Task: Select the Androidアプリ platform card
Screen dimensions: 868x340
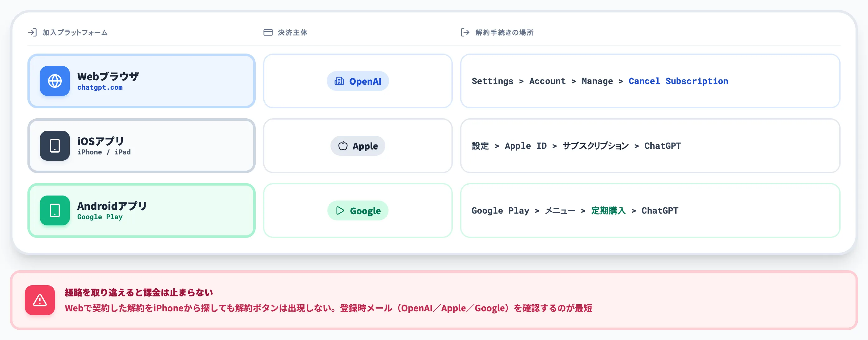Action: pos(142,211)
